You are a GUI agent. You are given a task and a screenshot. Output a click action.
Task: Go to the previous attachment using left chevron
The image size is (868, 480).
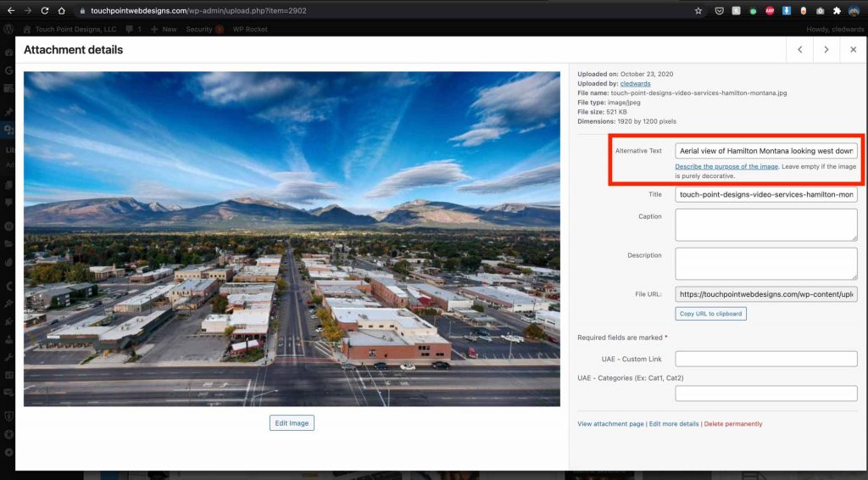tap(799, 50)
